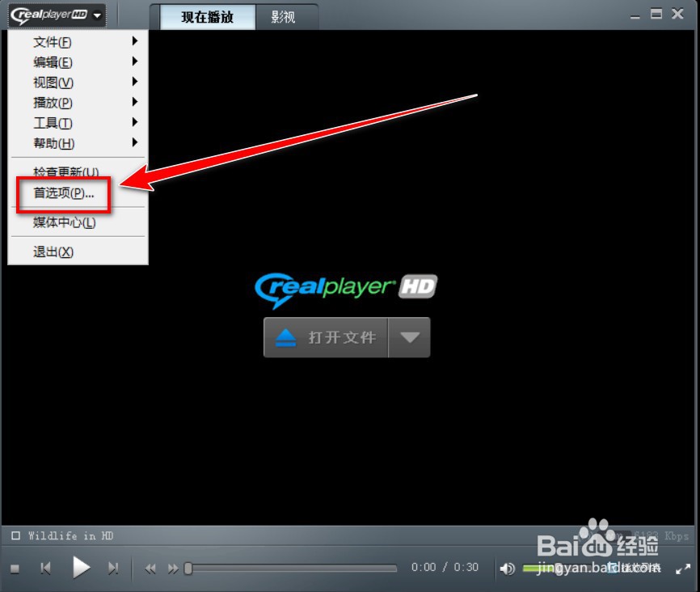Toggle full screen with the arrows icon
The height and width of the screenshot is (592, 700).
click(683, 569)
